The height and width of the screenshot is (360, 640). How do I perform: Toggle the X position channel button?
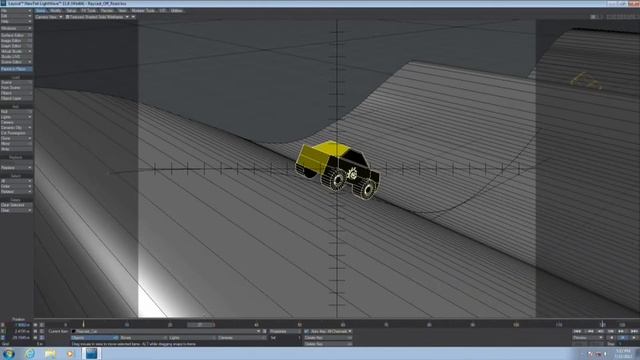3,325
